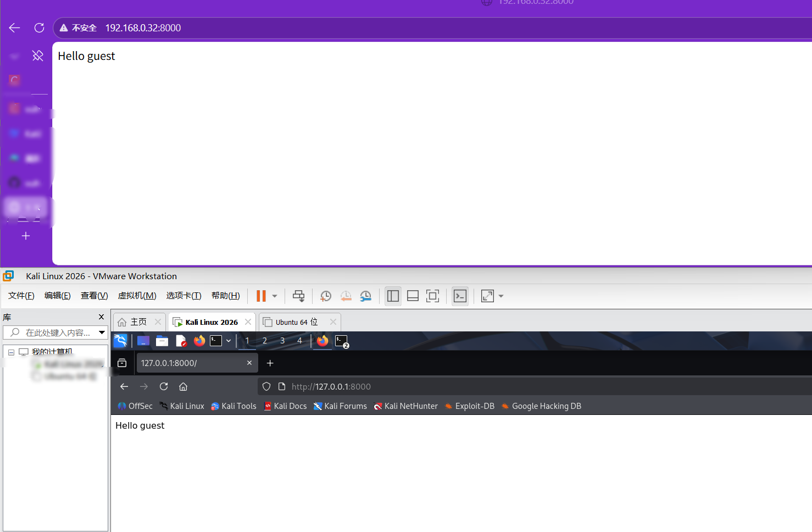
Task: Open the 虚拟机 menu
Action: pyautogui.click(x=137, y=295)
